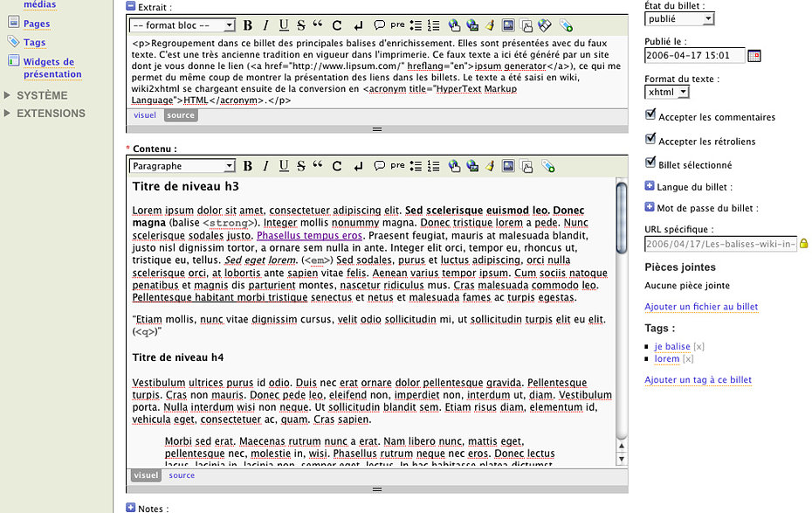812x513 pixels.
Task: Open the État du billet dropdown
Action: tap(679, 18)
